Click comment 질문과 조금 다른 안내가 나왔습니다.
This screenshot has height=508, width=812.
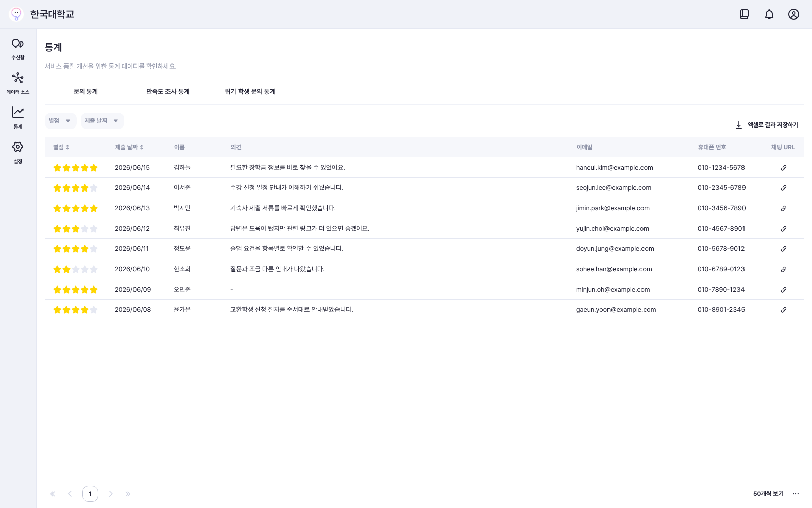(278, 269)
